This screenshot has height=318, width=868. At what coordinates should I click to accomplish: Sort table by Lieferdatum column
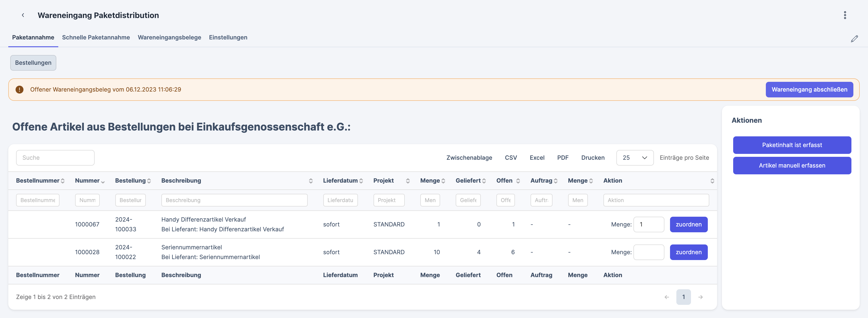click(361, 181)
